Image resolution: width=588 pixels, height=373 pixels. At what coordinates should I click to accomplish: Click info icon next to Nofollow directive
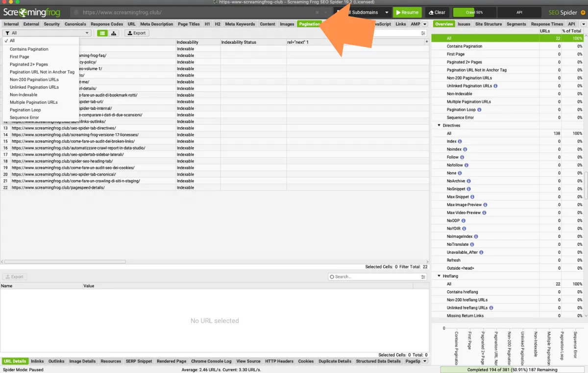click(x=463, y=165)
